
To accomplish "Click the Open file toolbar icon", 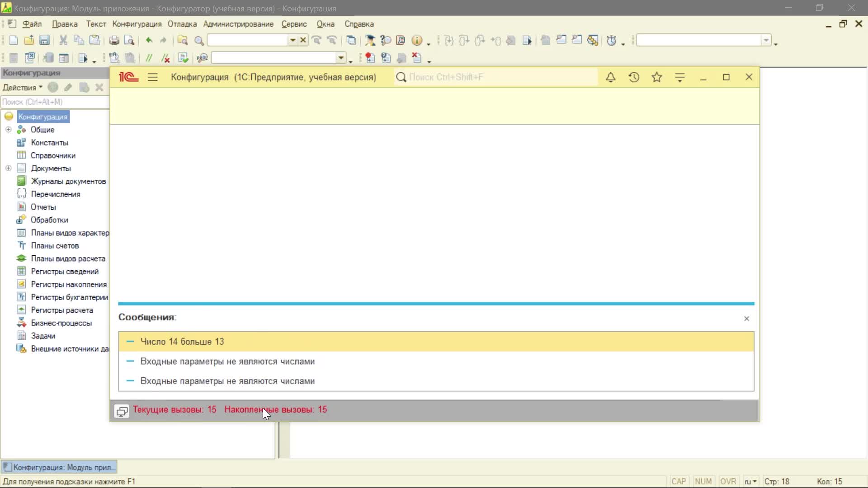I will pos(29,41).
